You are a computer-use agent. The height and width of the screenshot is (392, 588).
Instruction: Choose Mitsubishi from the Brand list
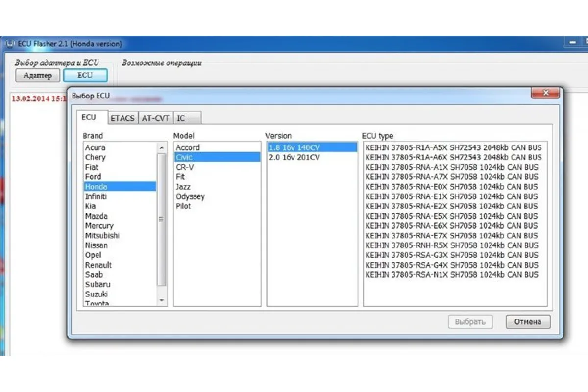[x=102, y=236]
